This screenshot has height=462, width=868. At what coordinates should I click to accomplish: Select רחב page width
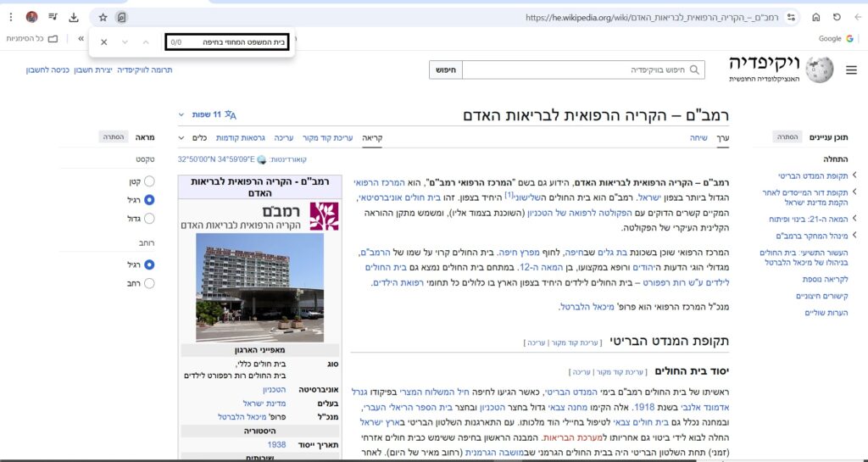click(149, 283)
